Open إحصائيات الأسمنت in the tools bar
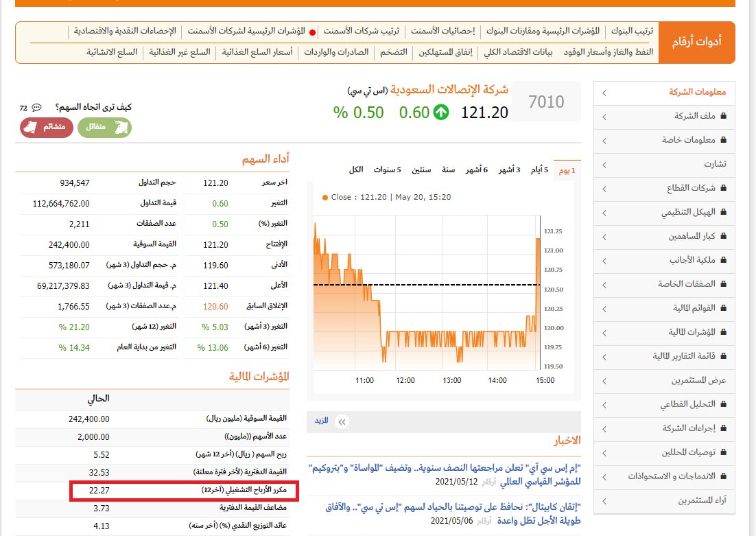Screen dimensions: 756x536 tap(443, 31)
